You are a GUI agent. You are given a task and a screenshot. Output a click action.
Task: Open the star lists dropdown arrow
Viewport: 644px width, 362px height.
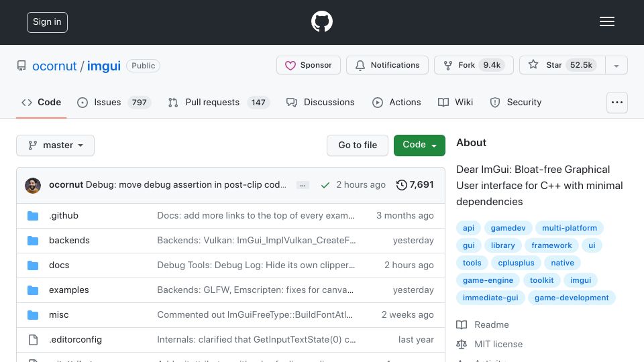click(616, 65)
